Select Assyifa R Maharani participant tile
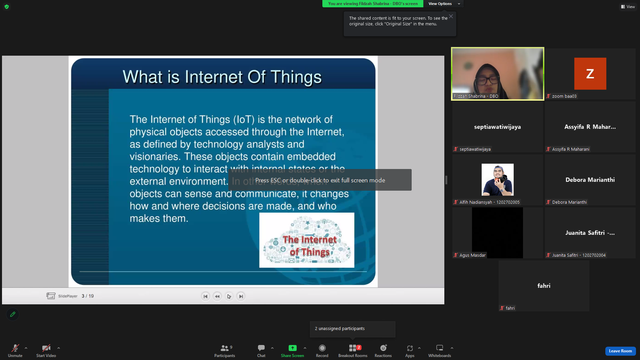This screenshot has width=640, height=360. (590, 127)
